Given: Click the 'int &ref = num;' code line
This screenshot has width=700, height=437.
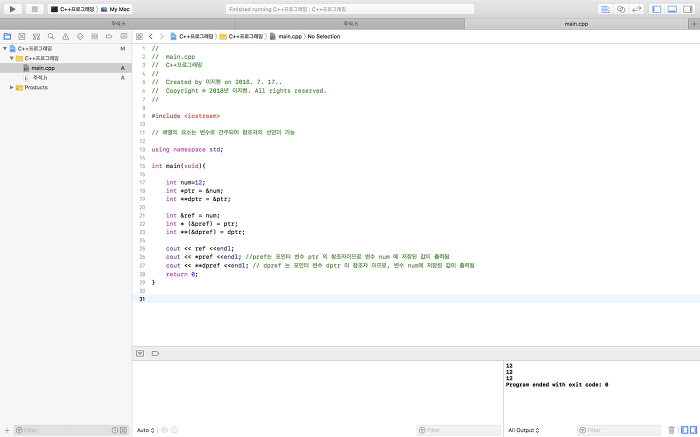Looking at the screenshot, I should [193, 216].
